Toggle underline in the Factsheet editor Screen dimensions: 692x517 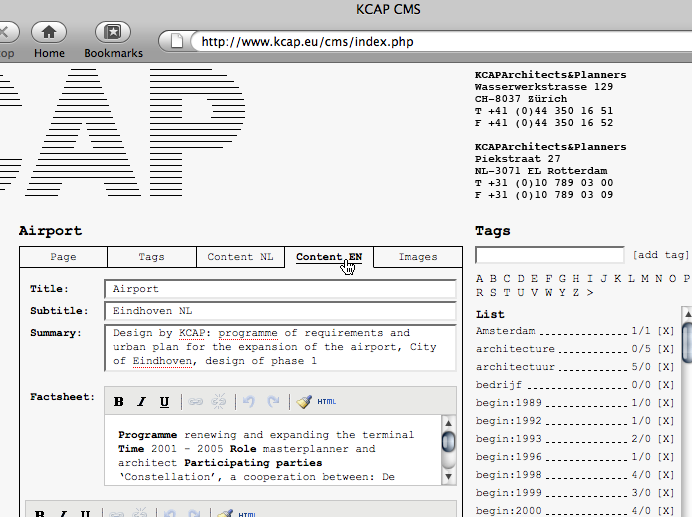click(164, 402)
